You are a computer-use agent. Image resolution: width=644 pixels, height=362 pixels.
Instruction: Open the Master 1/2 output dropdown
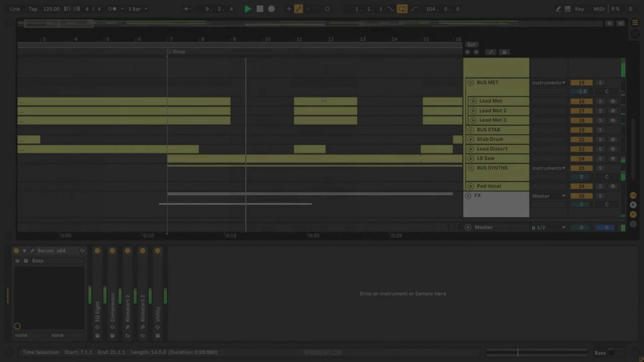(549, 228)
